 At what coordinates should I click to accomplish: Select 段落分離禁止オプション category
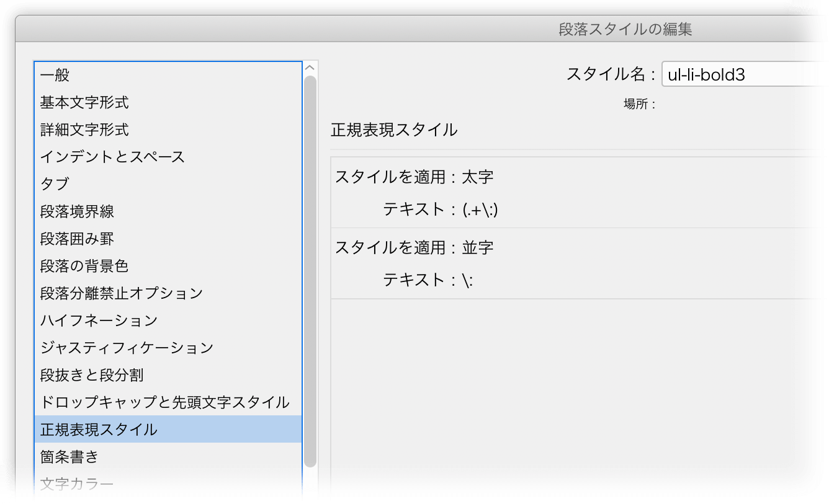coord(168,293)
